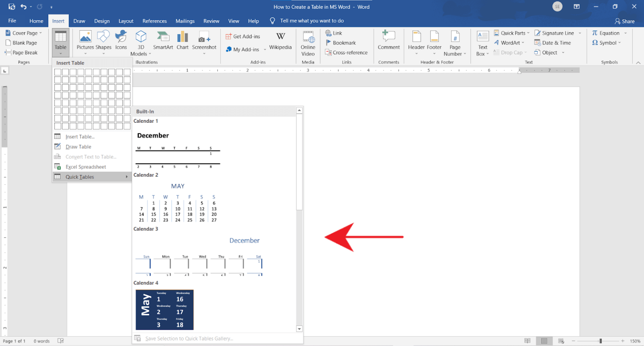Image resolution: width=644 pixels, height=346 pixels.
Task: Open the File tab
Action: click(12, 21)
